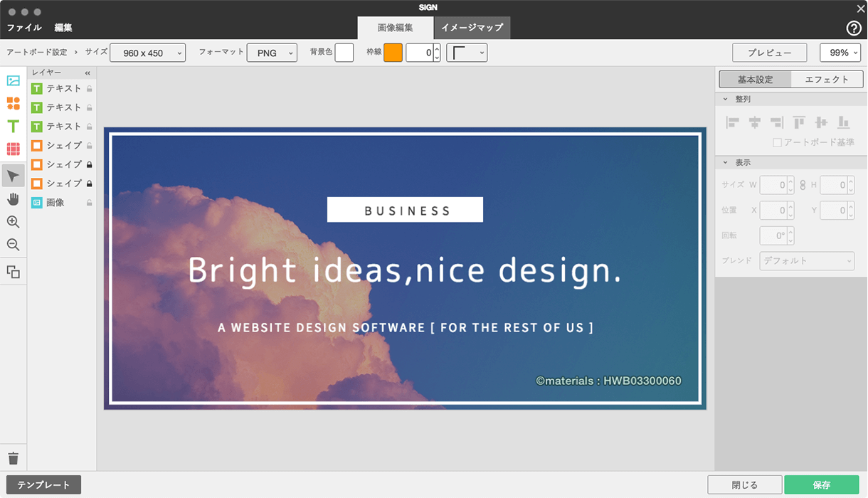The width and height of the screenshot is (868, 498).
Task: Open the 960 x 450 size dropdown
Action: coord(148,53)
